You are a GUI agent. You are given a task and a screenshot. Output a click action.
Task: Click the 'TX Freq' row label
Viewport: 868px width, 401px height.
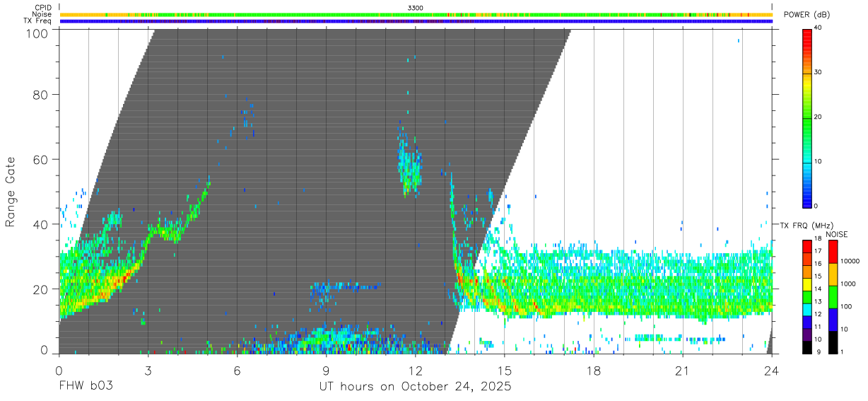(38, 21)
